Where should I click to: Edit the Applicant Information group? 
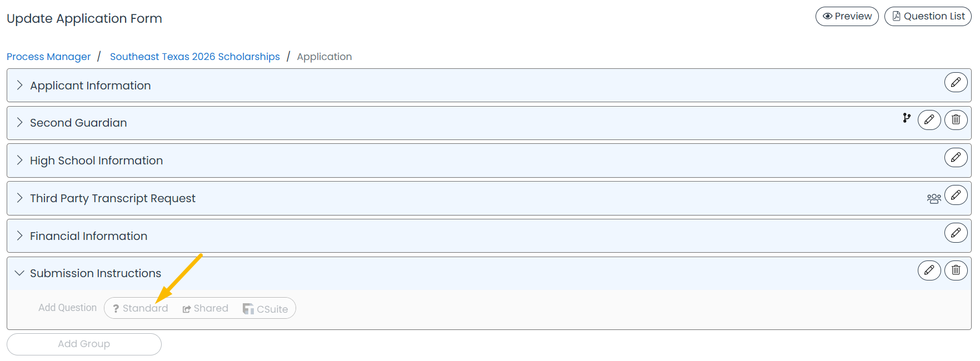coord(956,82)
